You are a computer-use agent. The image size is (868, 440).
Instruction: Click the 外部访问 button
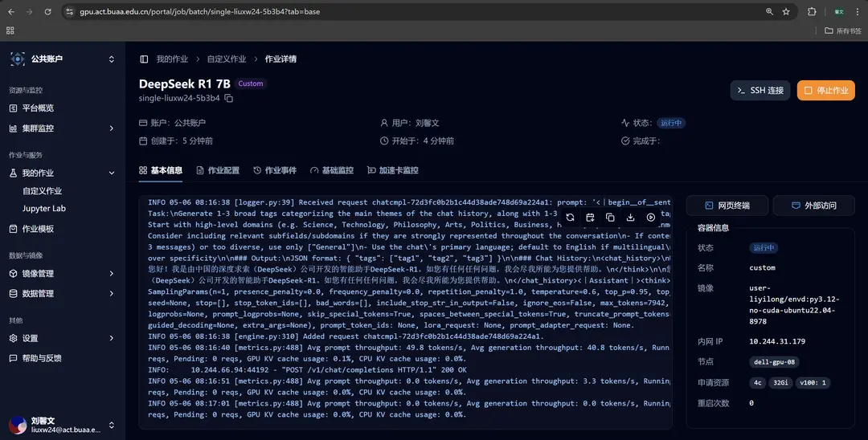(813, 206)
